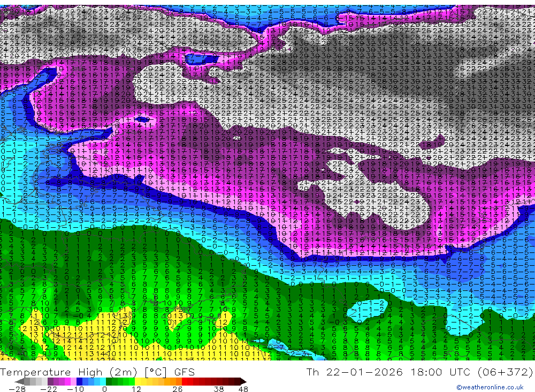Click the dark green swatch right of '0'

[109, 381]
